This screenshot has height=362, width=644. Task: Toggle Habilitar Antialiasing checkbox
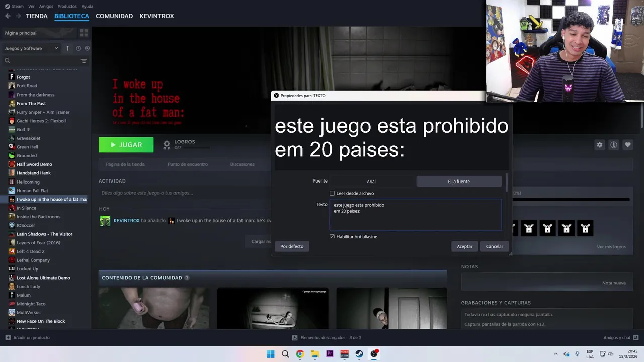[332, 236]
